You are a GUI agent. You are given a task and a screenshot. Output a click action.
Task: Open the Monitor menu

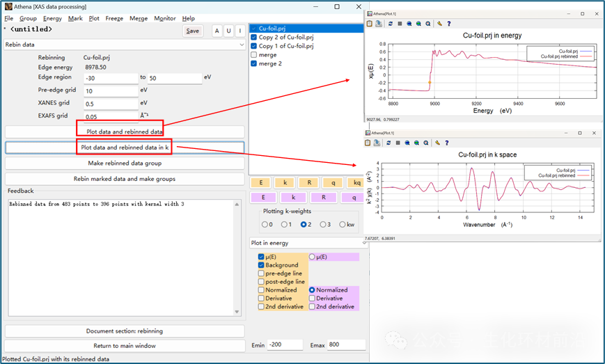[x=165, y=18]
